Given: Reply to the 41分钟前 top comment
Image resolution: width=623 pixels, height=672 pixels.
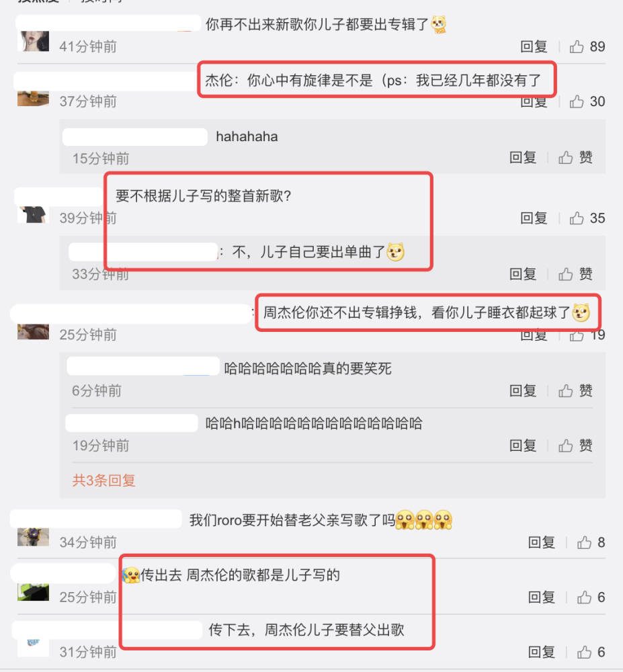Looking at the screenshot, I should click(x=534, y=46).
